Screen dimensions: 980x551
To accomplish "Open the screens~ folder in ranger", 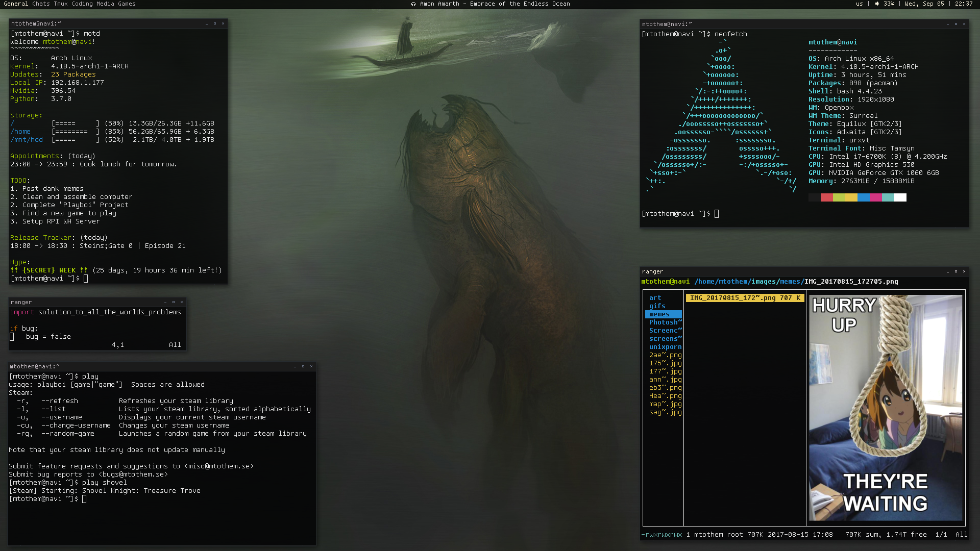I will coord(666,339).
